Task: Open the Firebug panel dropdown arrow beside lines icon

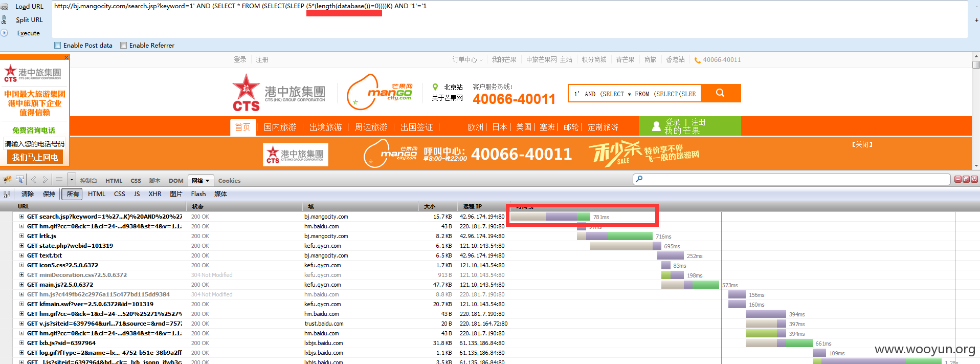Action: click(x=72, y=180)
